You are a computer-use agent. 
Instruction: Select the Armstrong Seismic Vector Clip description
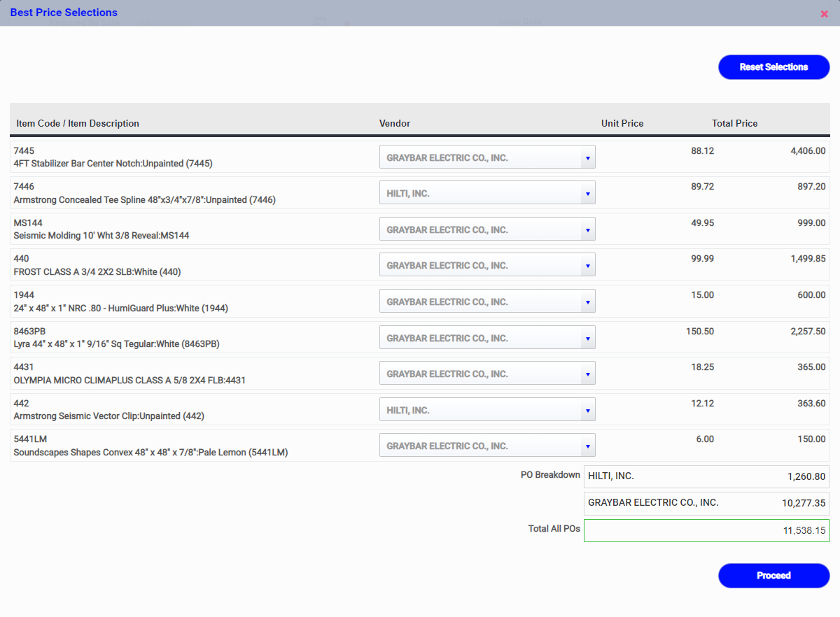coord(109,416)
